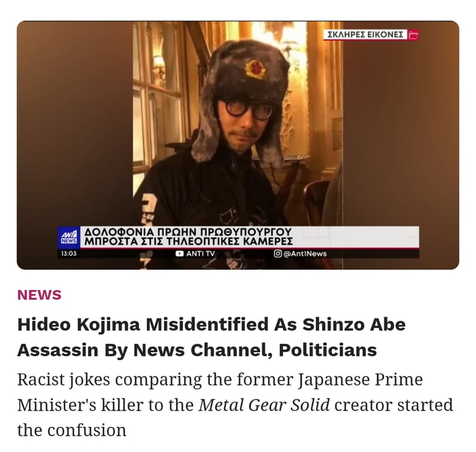Click the ANT1 TV channel text

(201, 253)
